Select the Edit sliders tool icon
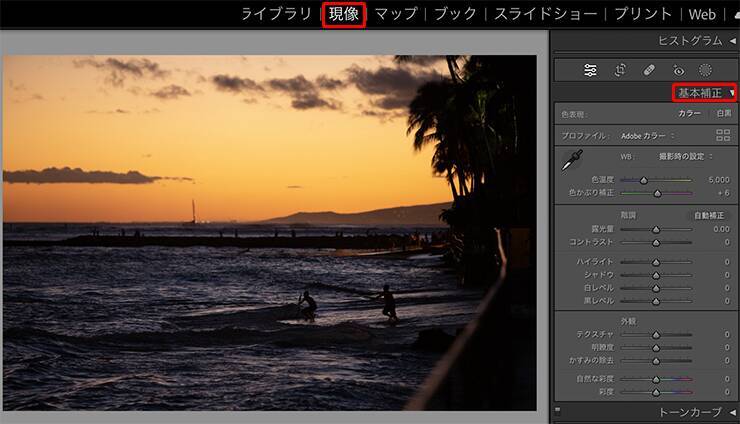This screenshot has height=424, width=740. (591, 70)
